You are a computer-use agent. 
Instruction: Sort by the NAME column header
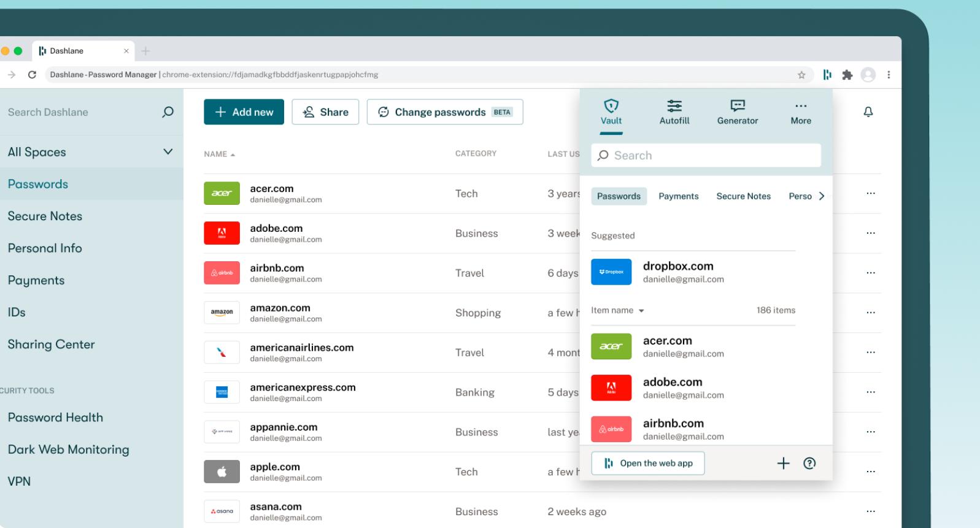click(219, 154)
